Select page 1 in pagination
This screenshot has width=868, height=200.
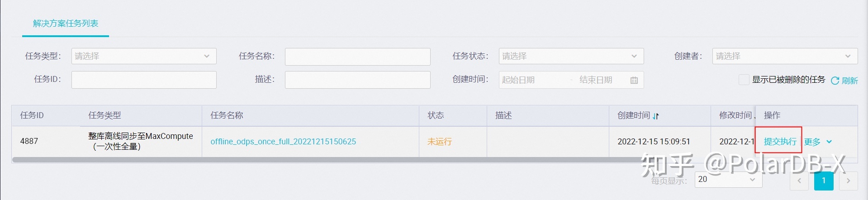[x=824, y=181]
